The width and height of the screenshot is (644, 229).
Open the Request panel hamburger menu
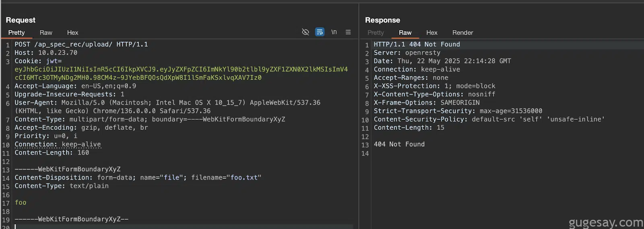click(x=348, y=32)
